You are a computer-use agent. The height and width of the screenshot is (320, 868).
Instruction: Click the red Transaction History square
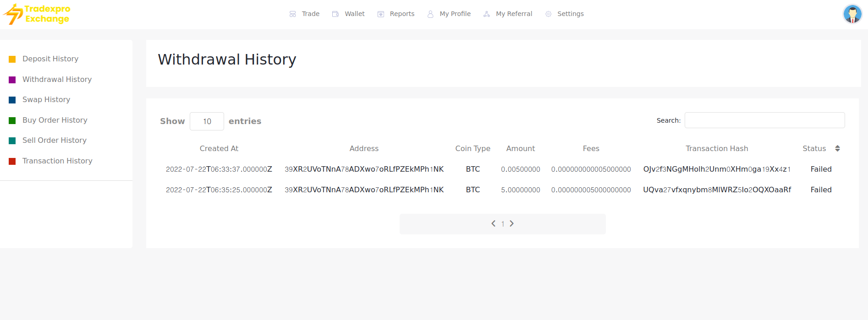12,161
